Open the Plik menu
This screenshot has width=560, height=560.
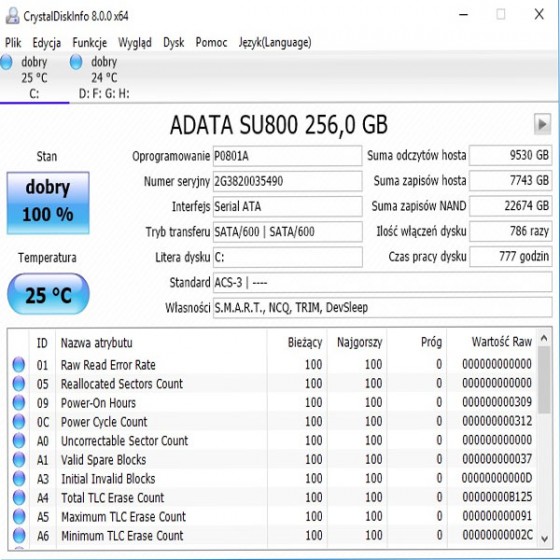tap(13, 42)
